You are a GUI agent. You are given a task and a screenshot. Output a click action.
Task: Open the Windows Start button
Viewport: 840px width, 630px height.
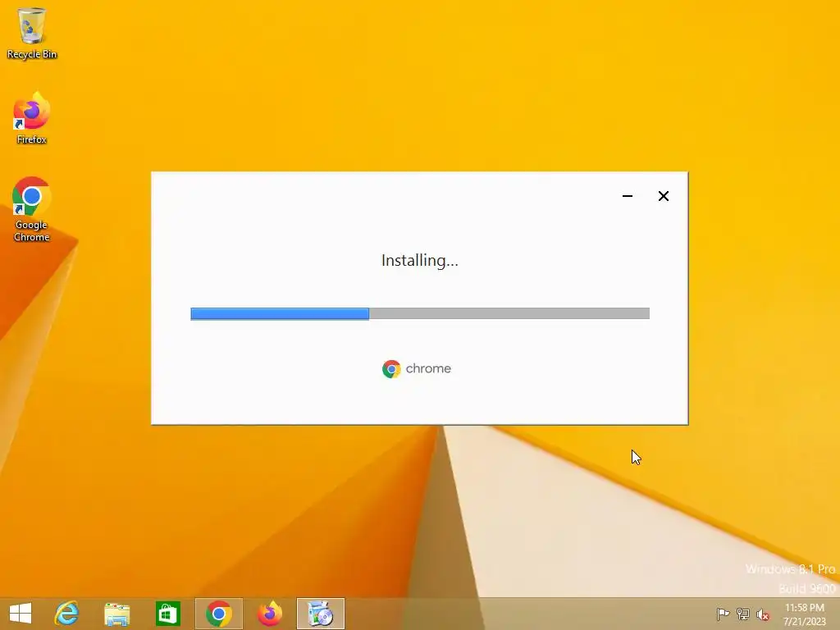21,614
